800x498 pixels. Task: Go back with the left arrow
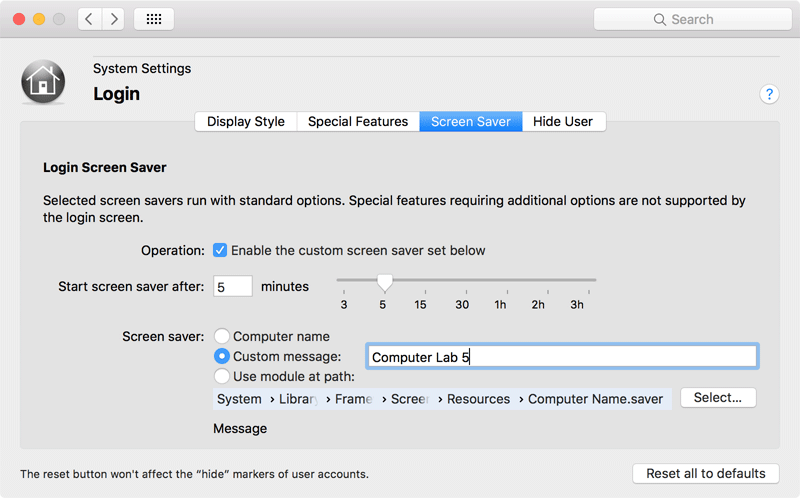pos(90,19)
